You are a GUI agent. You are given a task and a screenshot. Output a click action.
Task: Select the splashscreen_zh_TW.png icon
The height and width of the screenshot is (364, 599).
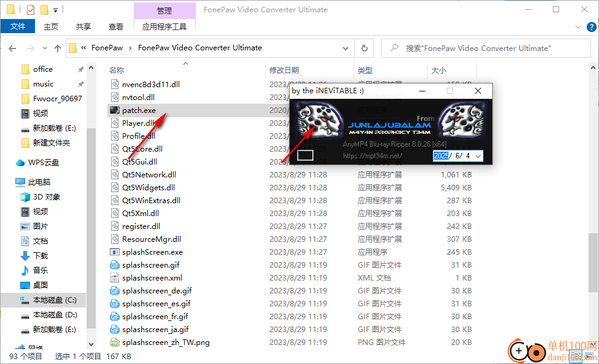click(x=115, y=343)
